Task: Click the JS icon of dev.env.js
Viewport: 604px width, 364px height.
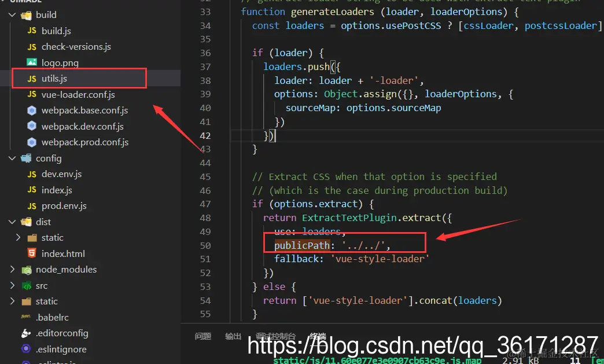Action: coord(32,174)
